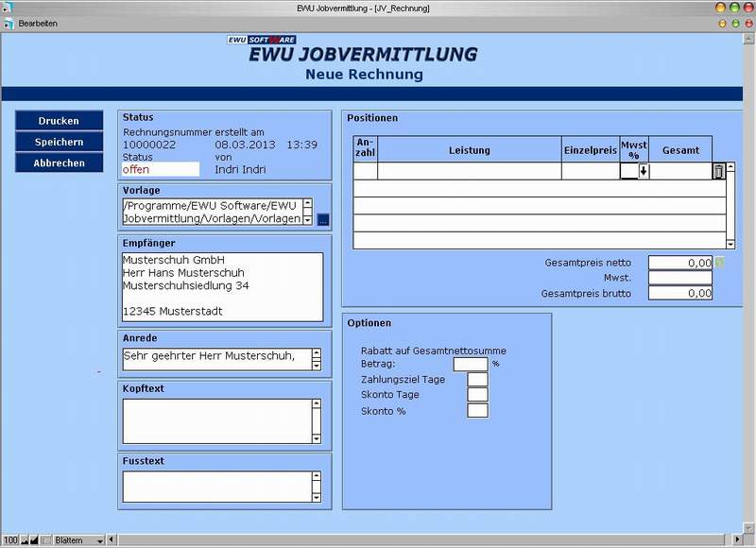Image resolution: width=756 pixels, height=548 pixels.
Task: Click inside the Fusstext text area
Action: click(x=217, y=487)
